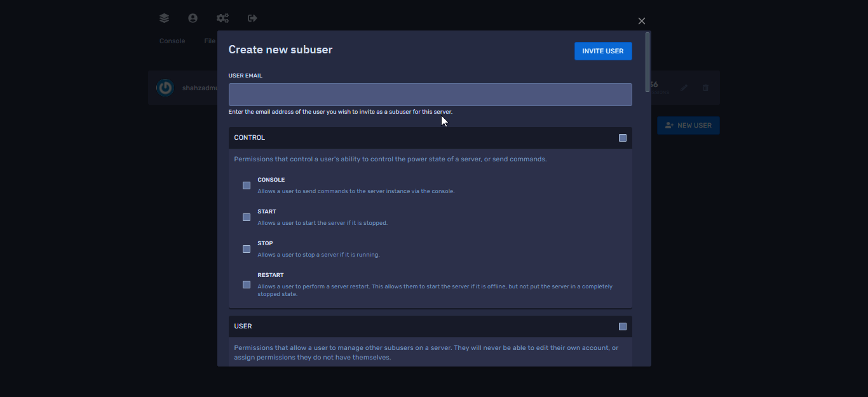Click the sign out icon
Image resolution: width=868 pixels, height=397 pixels.
[252, 18]
